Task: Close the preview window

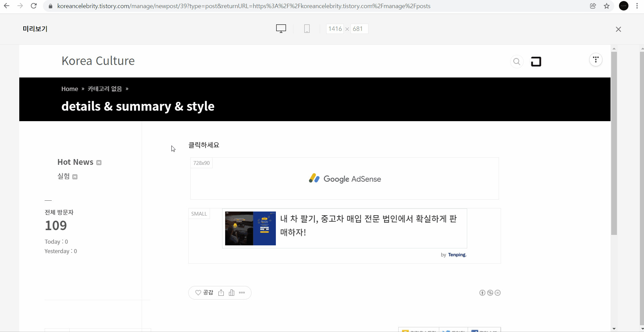Action: click(618, 29)
